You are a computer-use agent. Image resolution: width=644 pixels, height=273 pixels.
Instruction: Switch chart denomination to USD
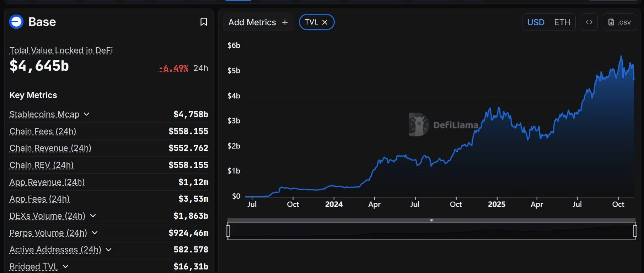[x=536, y=22]
